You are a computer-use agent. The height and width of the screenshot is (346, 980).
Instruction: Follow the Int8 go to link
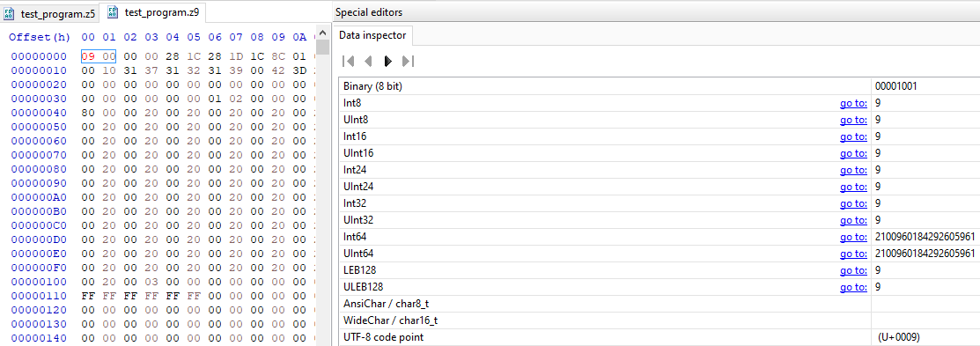pos(853,103)
